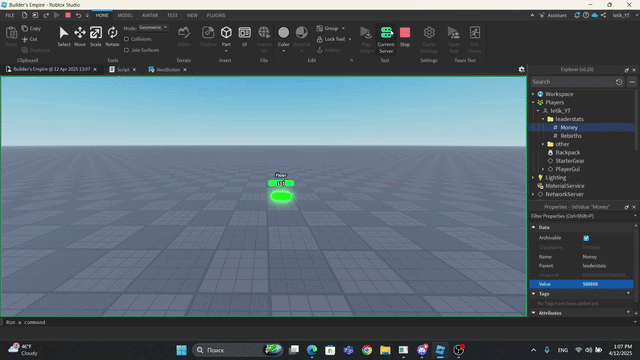Open the UI insert tool
This screenshot has width=640, height=360.
(244, 32)
